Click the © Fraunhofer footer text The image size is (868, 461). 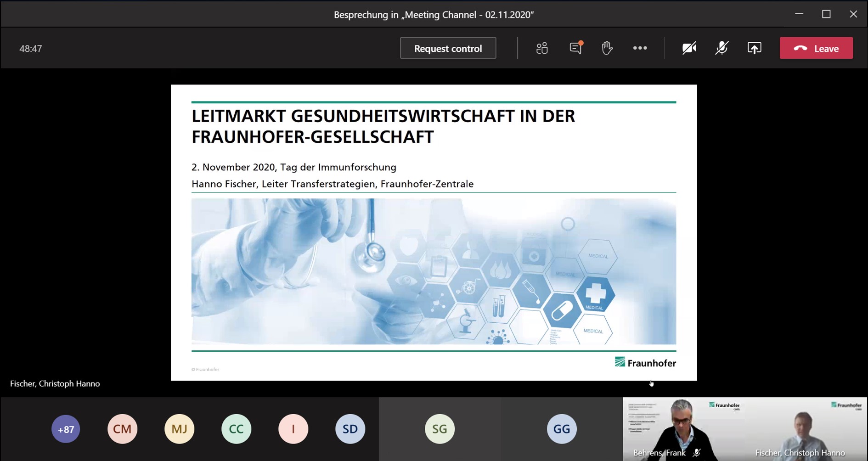click(x=205, y=369)
